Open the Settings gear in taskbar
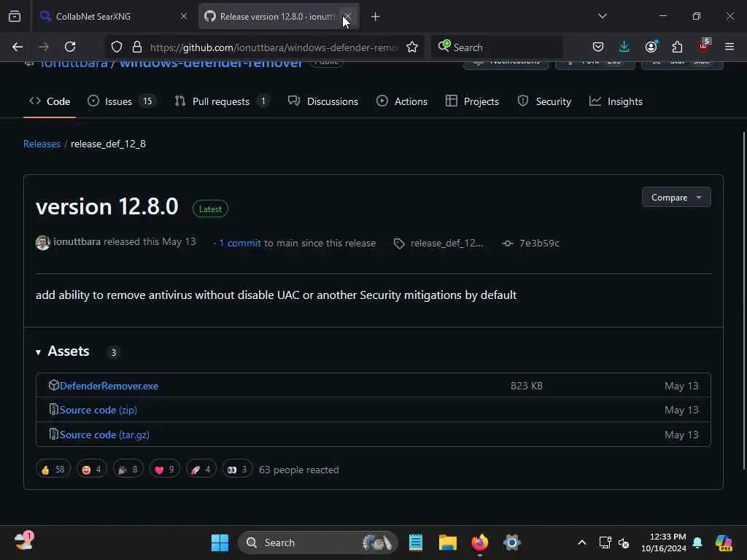 tap(511, 542)
